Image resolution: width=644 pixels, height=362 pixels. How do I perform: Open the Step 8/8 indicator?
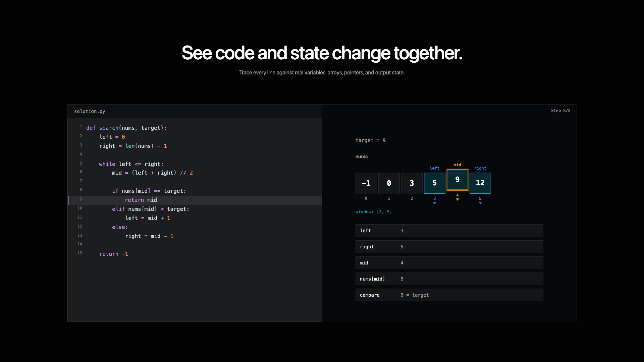coord(560,110)
